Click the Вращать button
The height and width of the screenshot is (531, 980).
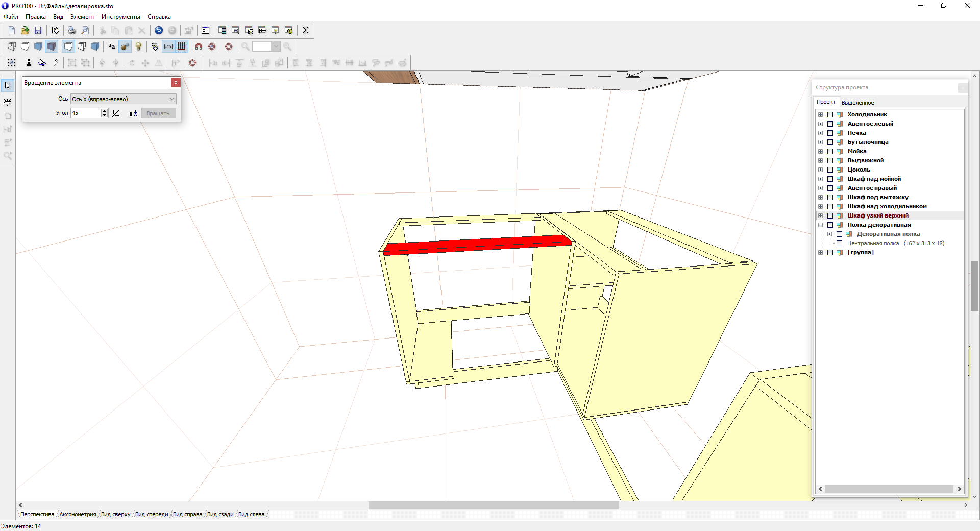[158, 113]
